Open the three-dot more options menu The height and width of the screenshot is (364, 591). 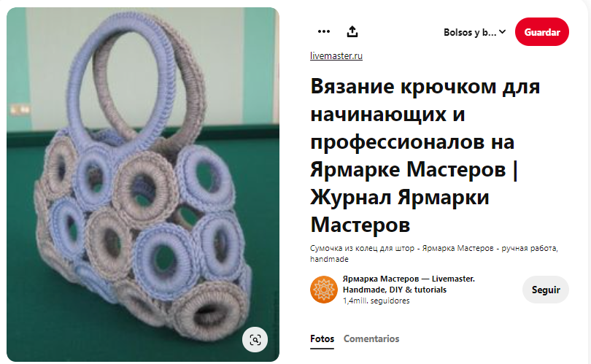pos(324,31)
